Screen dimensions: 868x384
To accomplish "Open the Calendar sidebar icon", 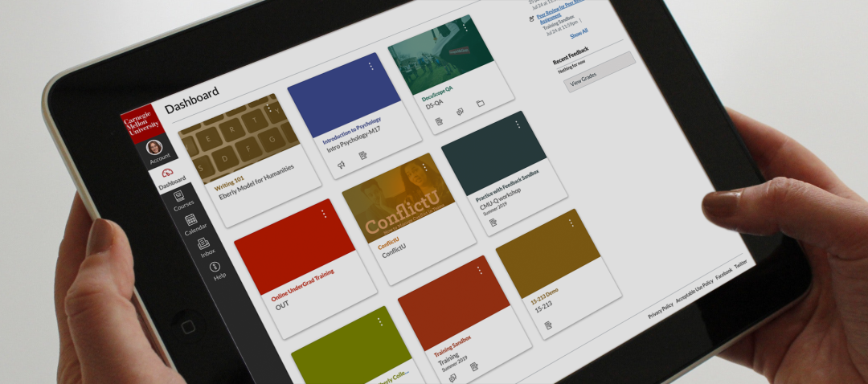I will pyautogui.click(x=191, y=219).
